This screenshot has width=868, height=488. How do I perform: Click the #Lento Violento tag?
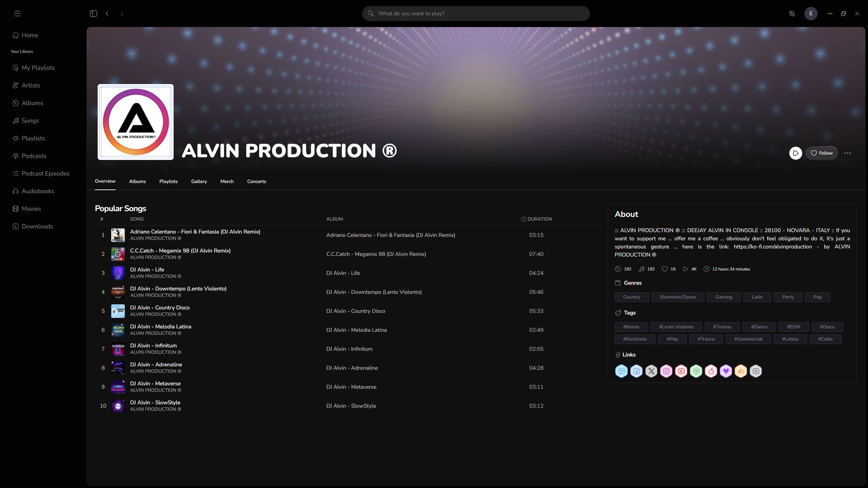coord(676,327)
